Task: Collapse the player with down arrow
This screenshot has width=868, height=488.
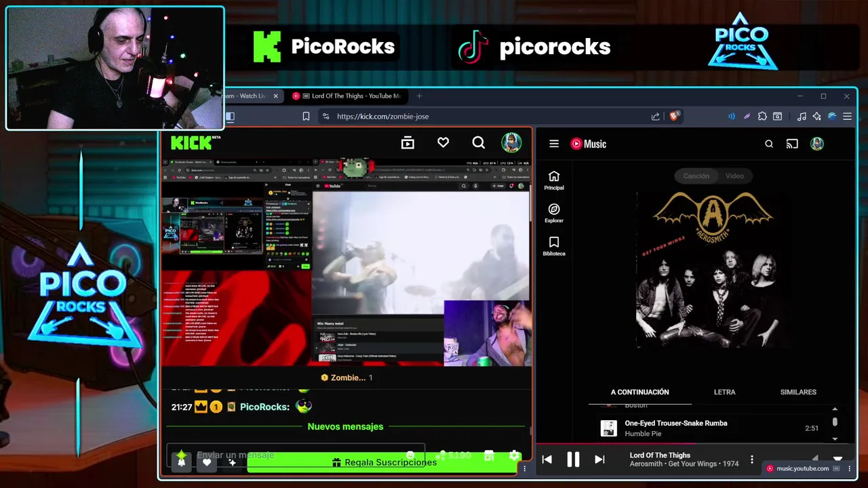Action: click(837, 459)
